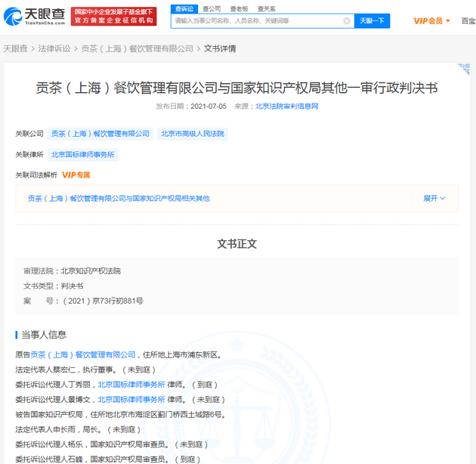Click court text 北京知识产权法院

pos(91,271)
